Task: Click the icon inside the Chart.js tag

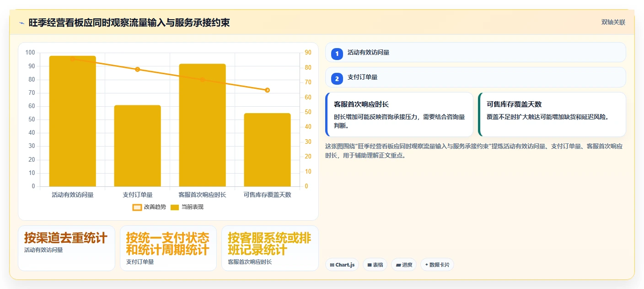Action: point(332,265)
